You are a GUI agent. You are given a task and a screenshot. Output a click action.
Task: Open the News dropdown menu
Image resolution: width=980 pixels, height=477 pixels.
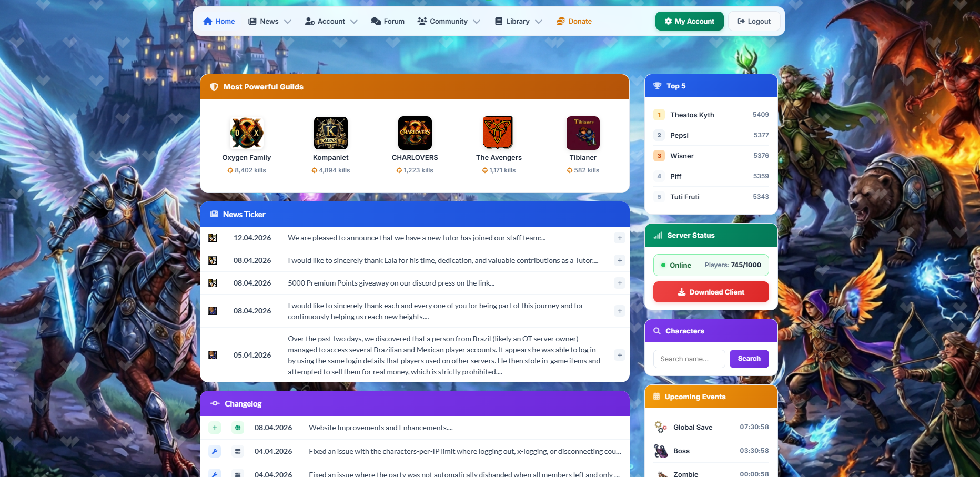tap(270, 22)
